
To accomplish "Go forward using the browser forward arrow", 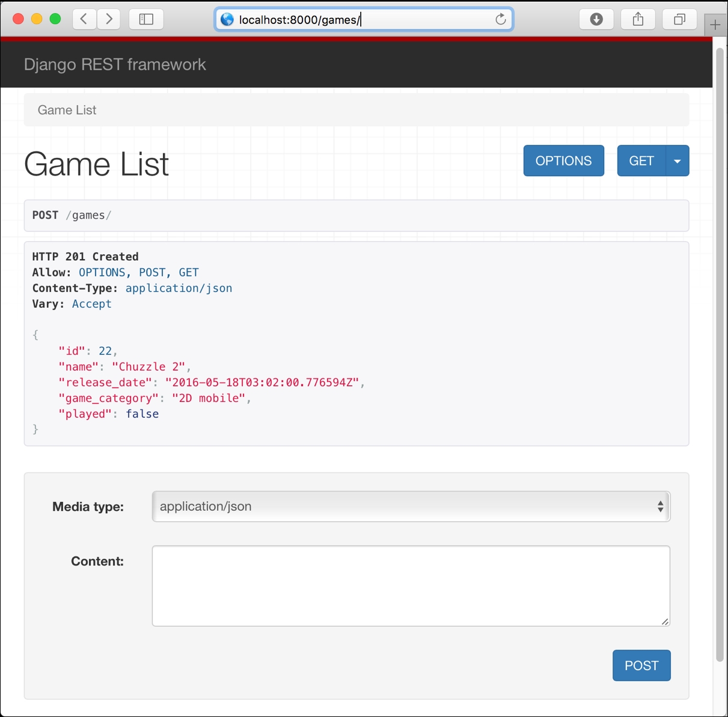I will pyautogui.click(x=109, y=19).
